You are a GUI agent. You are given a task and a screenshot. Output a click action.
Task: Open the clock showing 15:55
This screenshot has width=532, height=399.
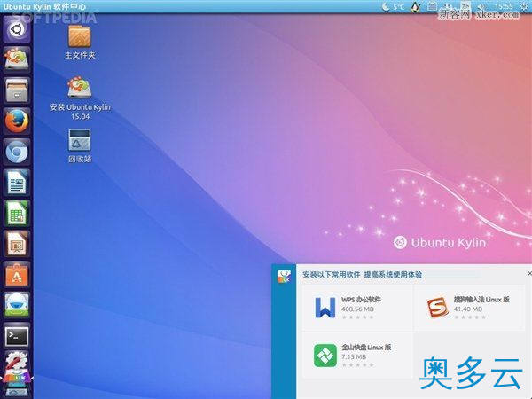504,6
